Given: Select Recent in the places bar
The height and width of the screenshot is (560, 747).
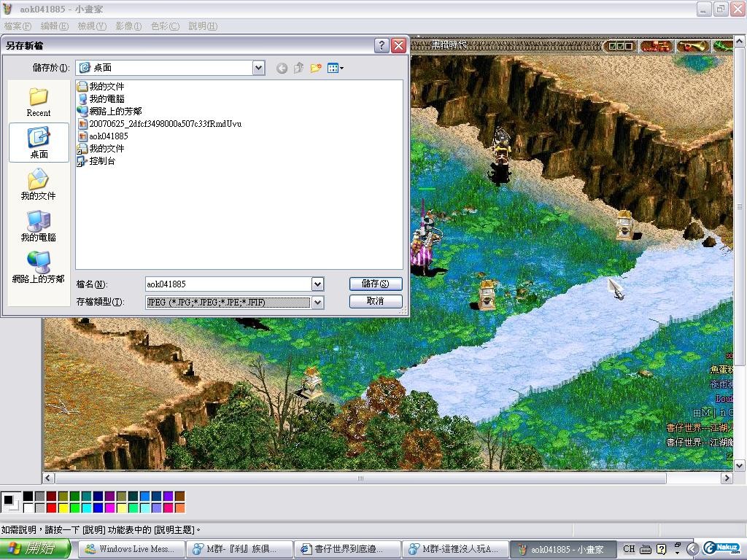Looking at the screenshot, I should [x=39, y=102].
